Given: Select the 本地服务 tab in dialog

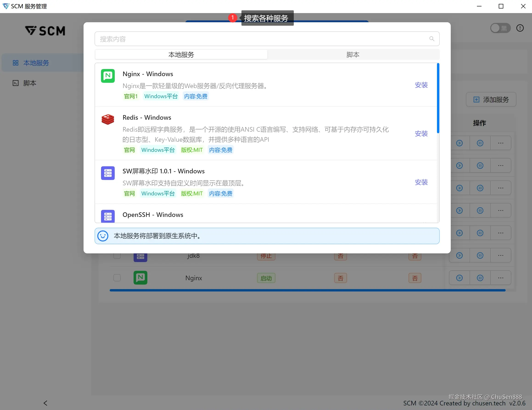Looking at the screenshot, I should tap(181, 55).
